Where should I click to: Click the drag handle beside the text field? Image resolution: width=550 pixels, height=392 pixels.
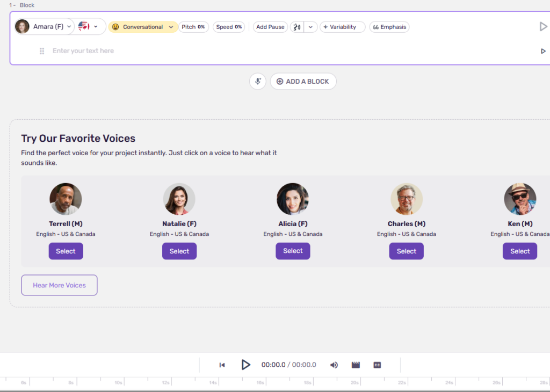click(x=42, y=51)
